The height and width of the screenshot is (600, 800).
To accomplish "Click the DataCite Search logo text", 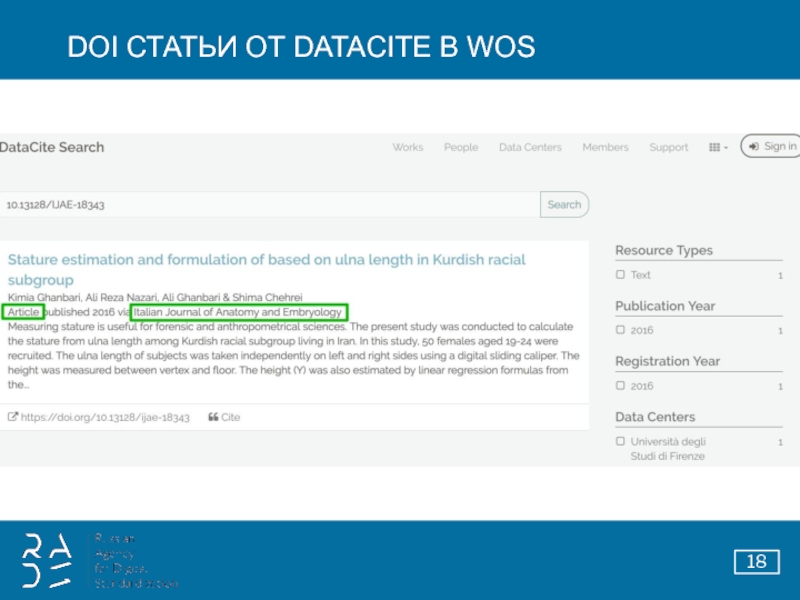I will click(x=52, y=147).
